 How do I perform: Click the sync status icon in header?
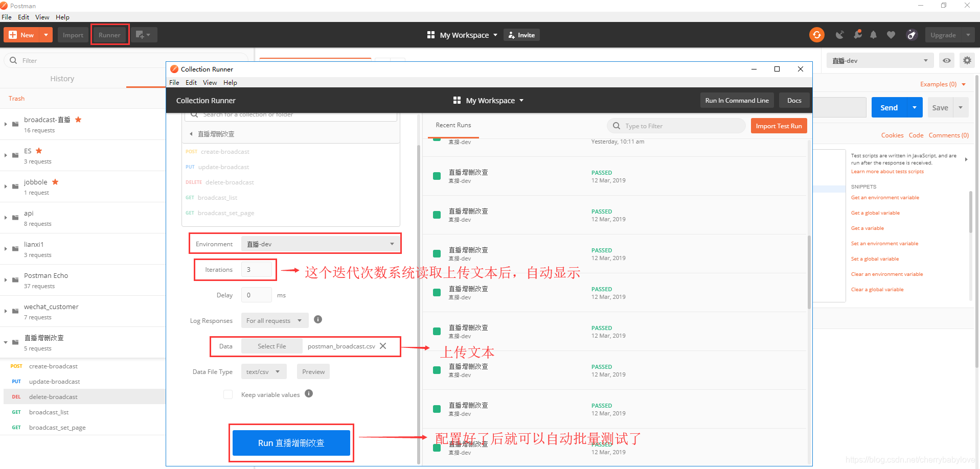[816, 35]
